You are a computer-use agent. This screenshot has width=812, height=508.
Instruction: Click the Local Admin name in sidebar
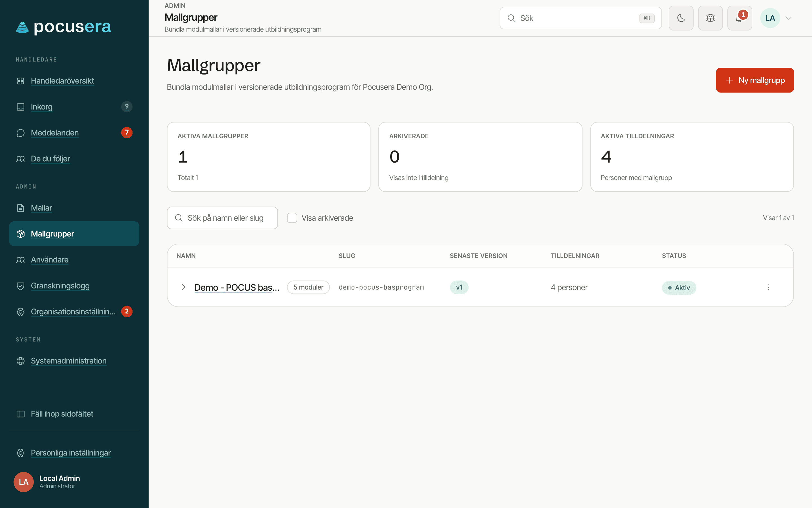pos(59,478)
